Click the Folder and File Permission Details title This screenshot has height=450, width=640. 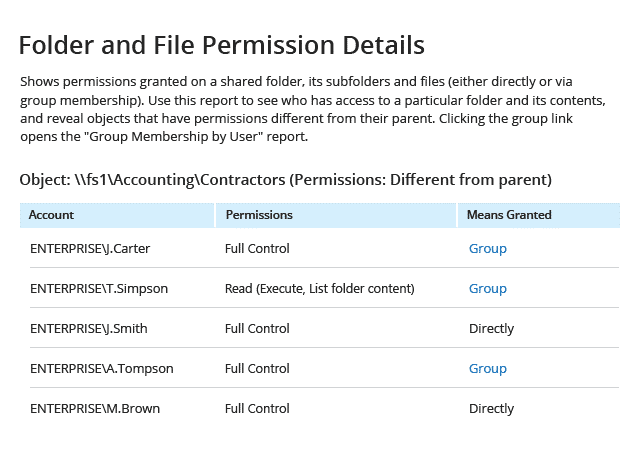222,45
